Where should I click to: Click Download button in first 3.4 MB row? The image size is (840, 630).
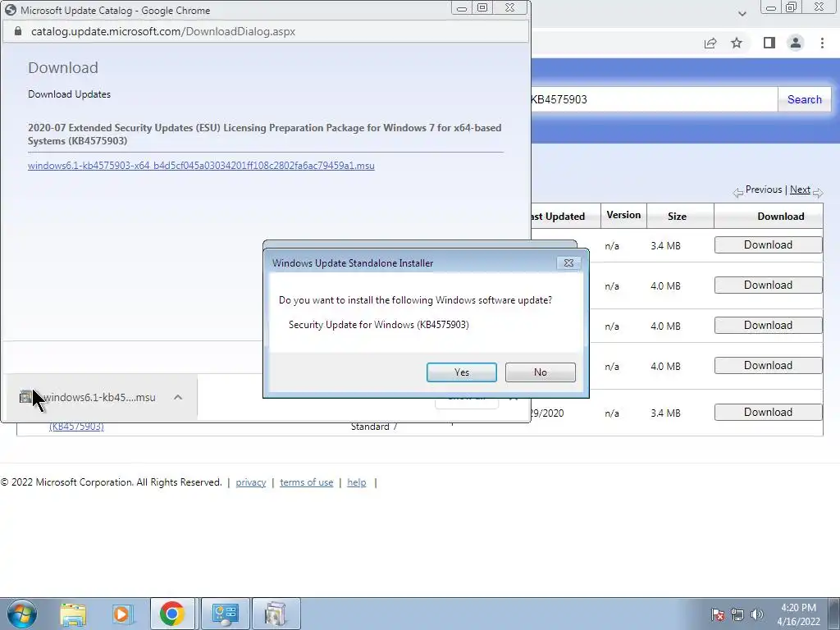pos(768,244)
